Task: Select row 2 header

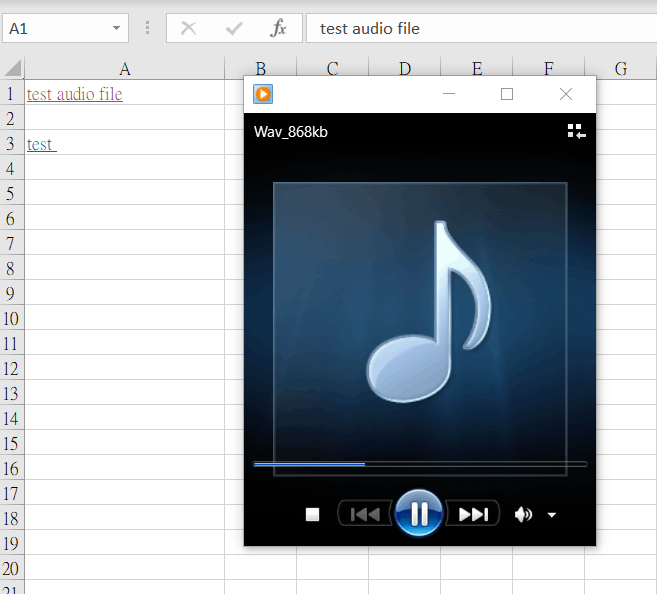Action: click(x=12, y=117)
